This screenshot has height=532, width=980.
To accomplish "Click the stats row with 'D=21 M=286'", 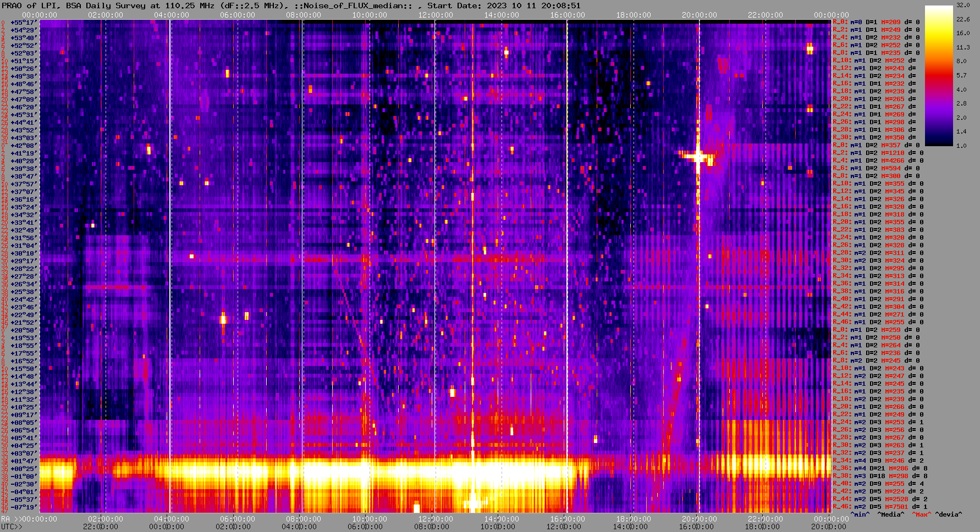I will click(x=880, y=469).
